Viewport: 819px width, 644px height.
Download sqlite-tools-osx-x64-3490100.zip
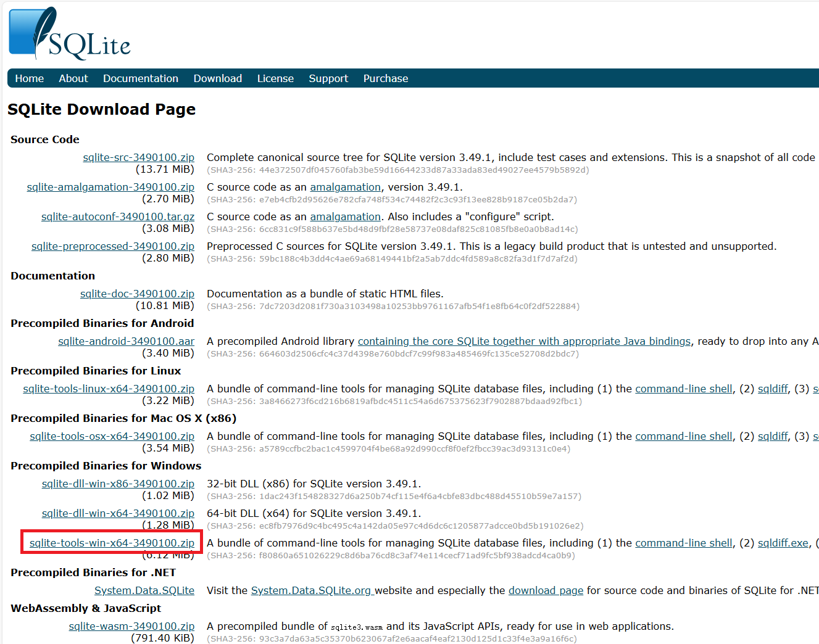click(112, 436)
